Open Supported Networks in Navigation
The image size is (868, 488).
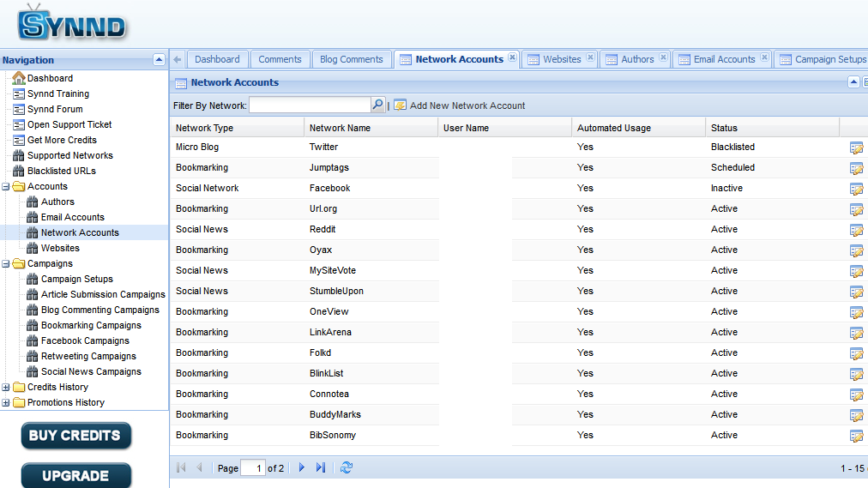(63, 155)
